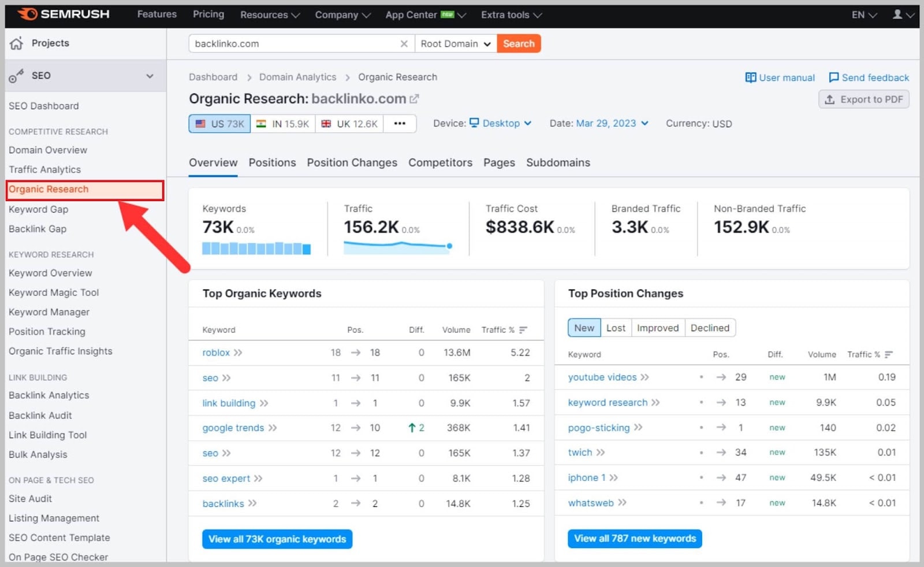The width and height of the screenshot is (924, 567).
Task: Select the Lost position changes filter
Action: (616, 328)
